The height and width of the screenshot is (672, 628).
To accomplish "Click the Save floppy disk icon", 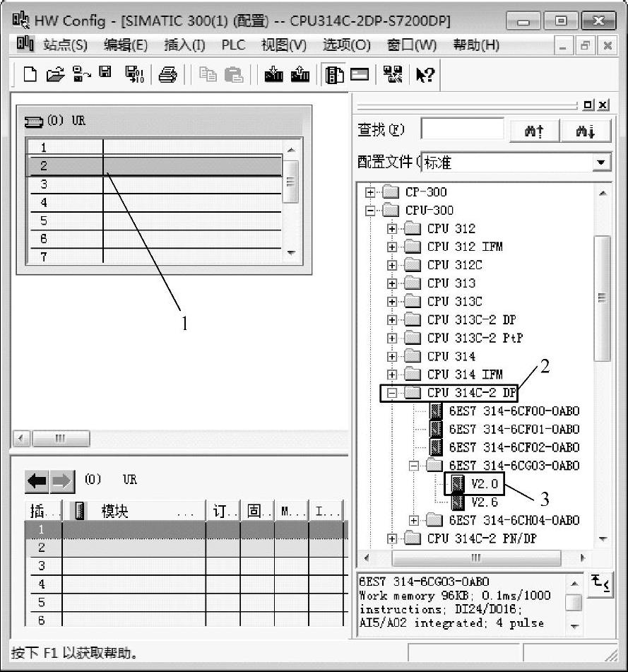I will [105, 72].
